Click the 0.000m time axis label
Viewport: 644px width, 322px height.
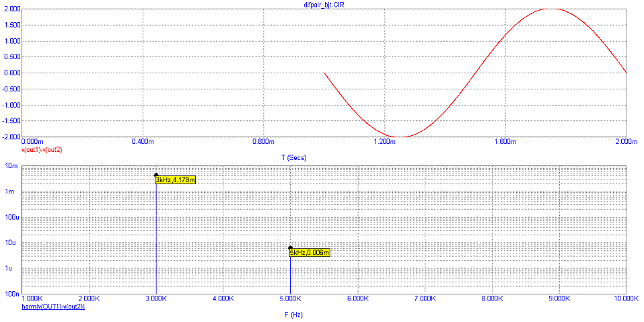click(x=31, y=142)
